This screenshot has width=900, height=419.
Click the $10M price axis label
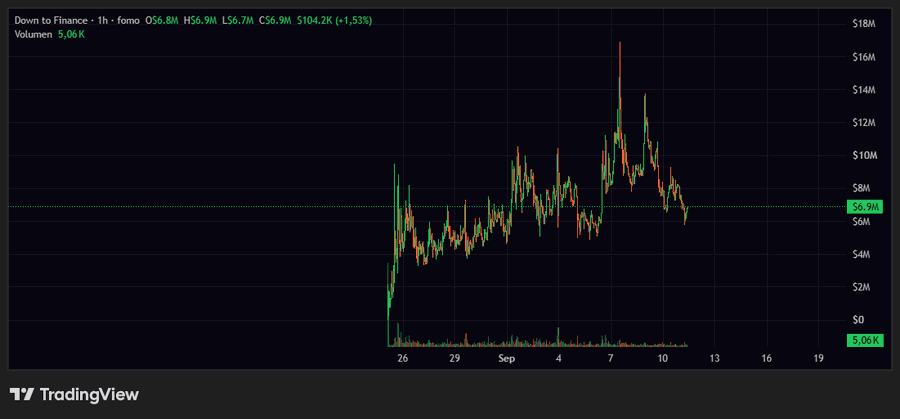864,156
